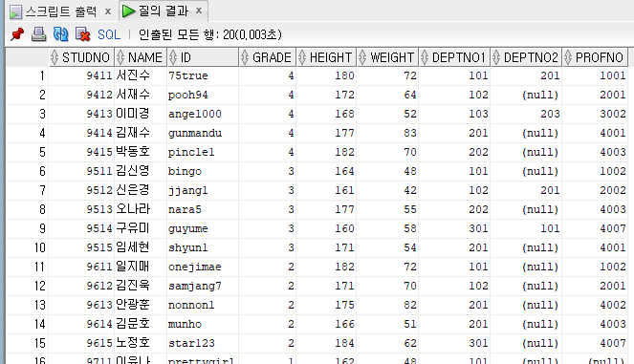This screenshot has width=634, height=364.
Task: Select the HEIGHT cell 184
Action: pyautogui.click(x=326, y=343)
